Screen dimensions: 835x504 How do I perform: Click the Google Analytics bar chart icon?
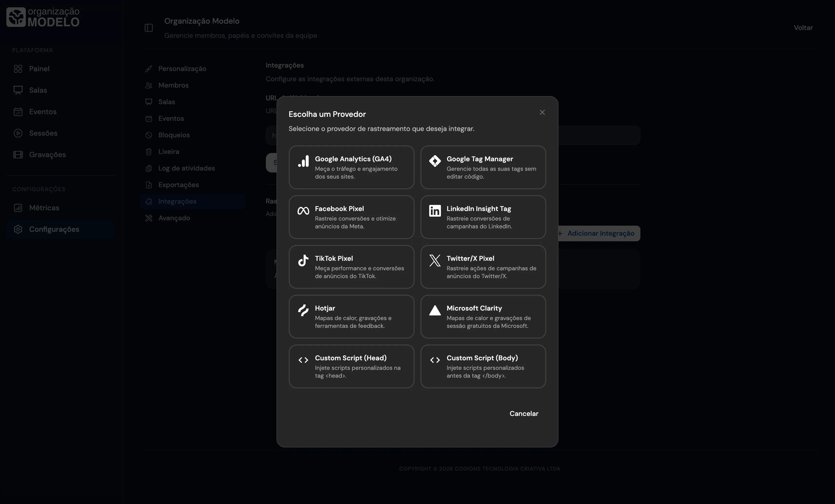click(x=303, y=161)
